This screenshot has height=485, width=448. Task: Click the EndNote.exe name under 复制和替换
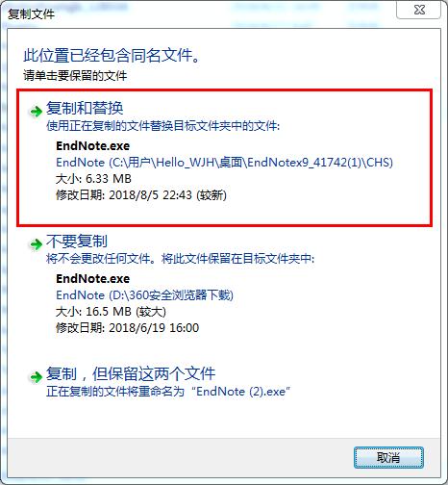point(93,146)
